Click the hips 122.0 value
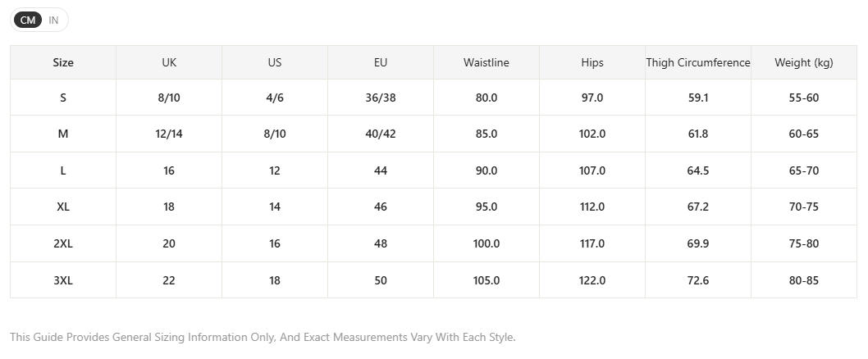Image resolution: width=868 pixels, height=359 pixels. pyautogui.click(x=592, y=280)
